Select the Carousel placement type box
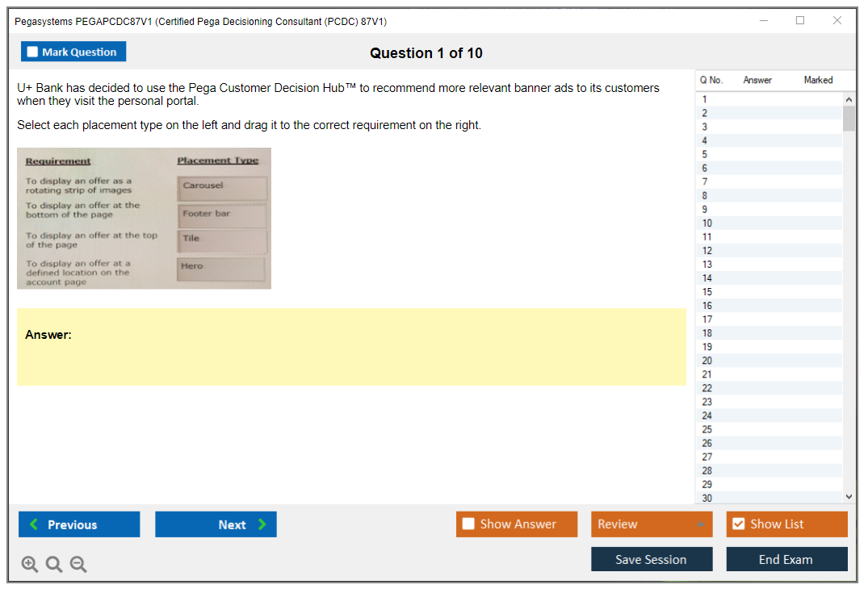Viewport: 868px width, 593px height. tap(222, 187)
